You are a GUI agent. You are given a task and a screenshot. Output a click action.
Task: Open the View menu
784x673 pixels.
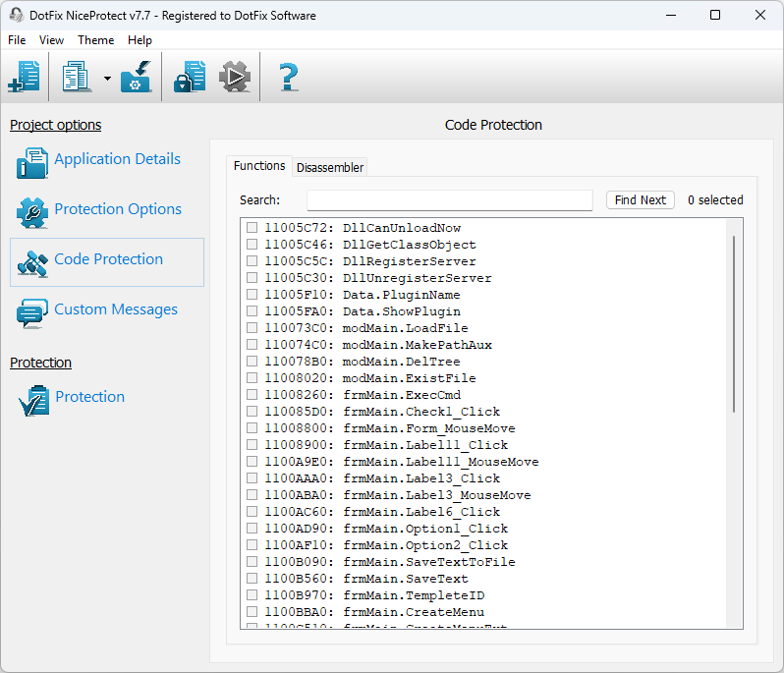[x=51, y=40]
